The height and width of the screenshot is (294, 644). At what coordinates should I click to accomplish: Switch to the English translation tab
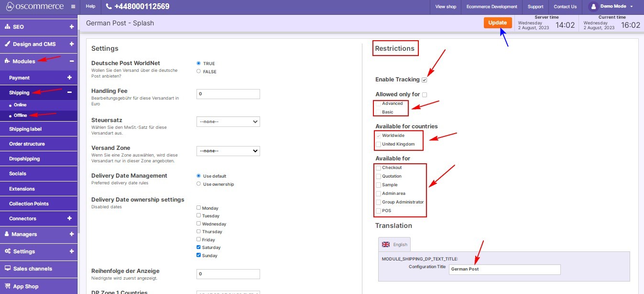394,244
